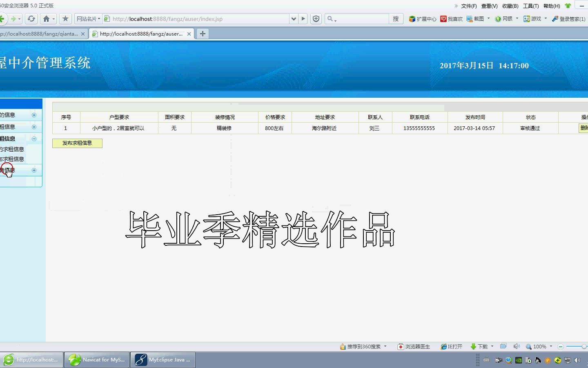Screen dimensions: 588x368
Task: Expand the bottom 售信息 sidebar section
Action: pos(34,170)
